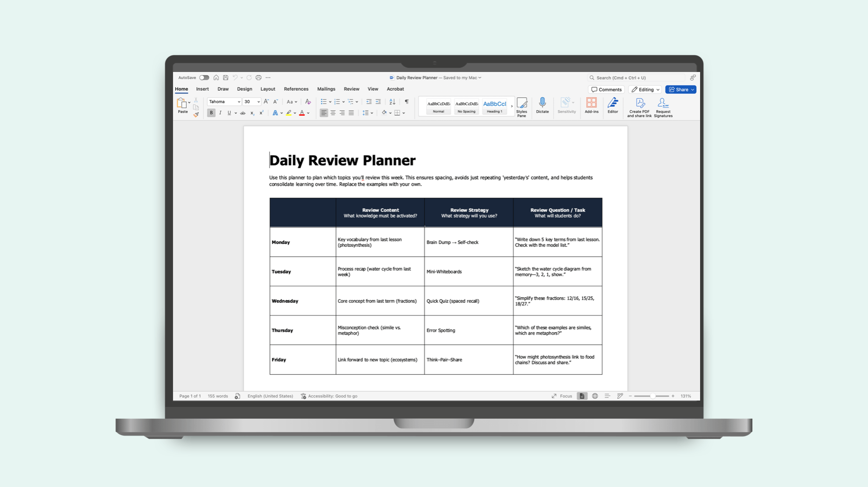Screen dimensions: 868x487
Task: Increase the paragraph indent
Action: [378, 101]
